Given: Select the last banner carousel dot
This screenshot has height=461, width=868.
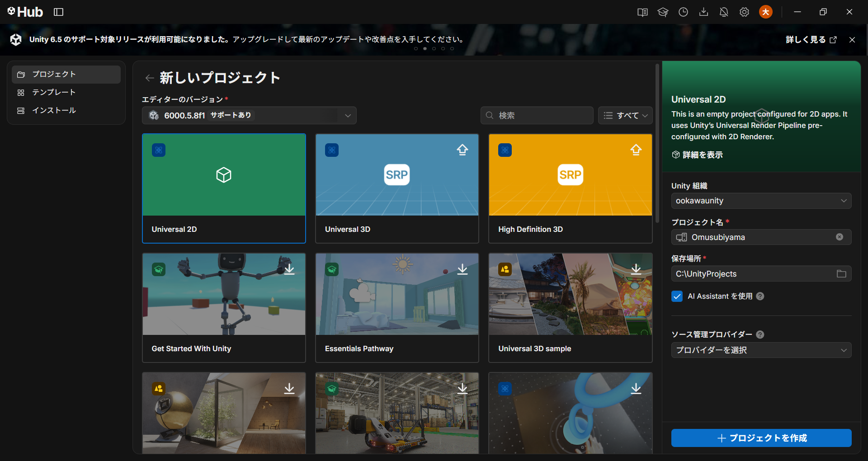Looking at the screenshot, I should pyautogui.click(x=452, y=49).
